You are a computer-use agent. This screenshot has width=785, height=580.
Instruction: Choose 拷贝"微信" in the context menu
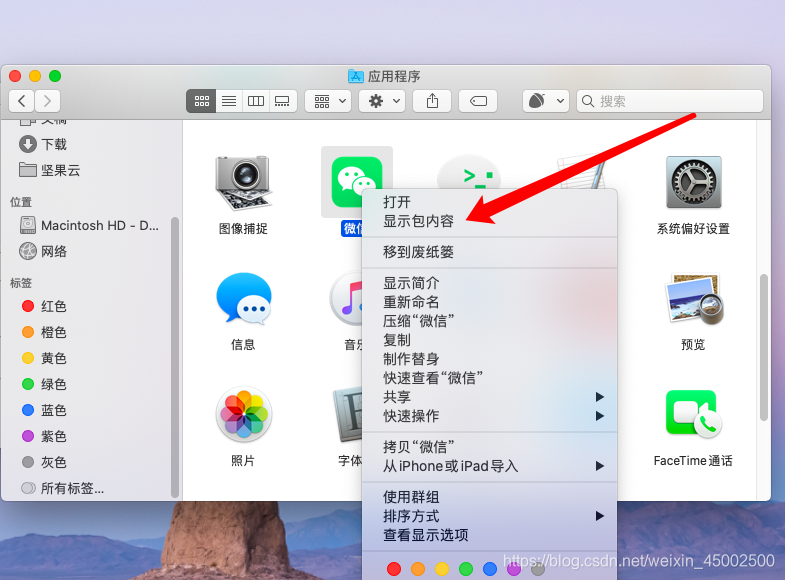point(490,447)
